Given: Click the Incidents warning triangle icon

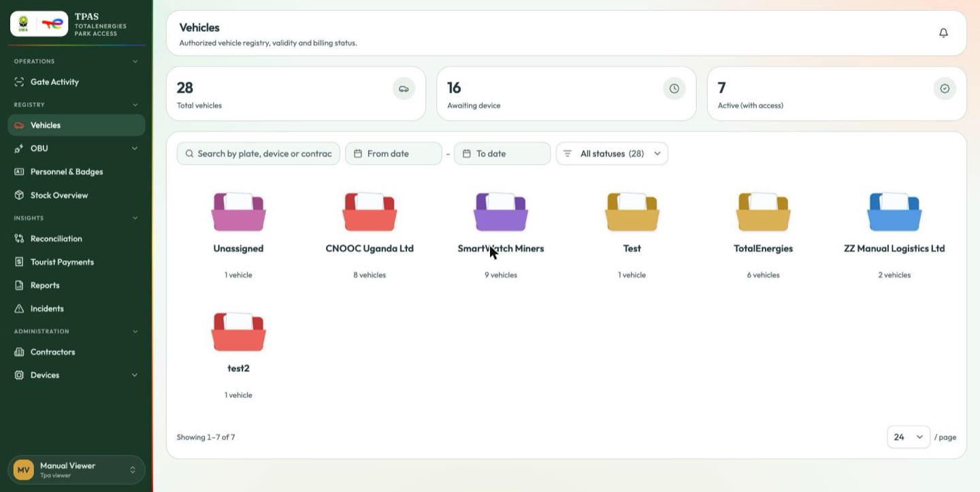Looking at the screenshot, I should (19, 309).
